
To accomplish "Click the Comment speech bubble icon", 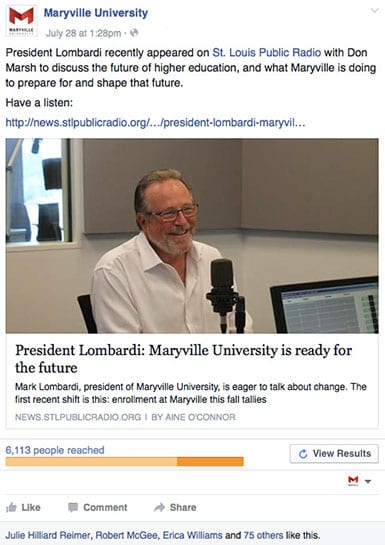I will tap(73, 507).
